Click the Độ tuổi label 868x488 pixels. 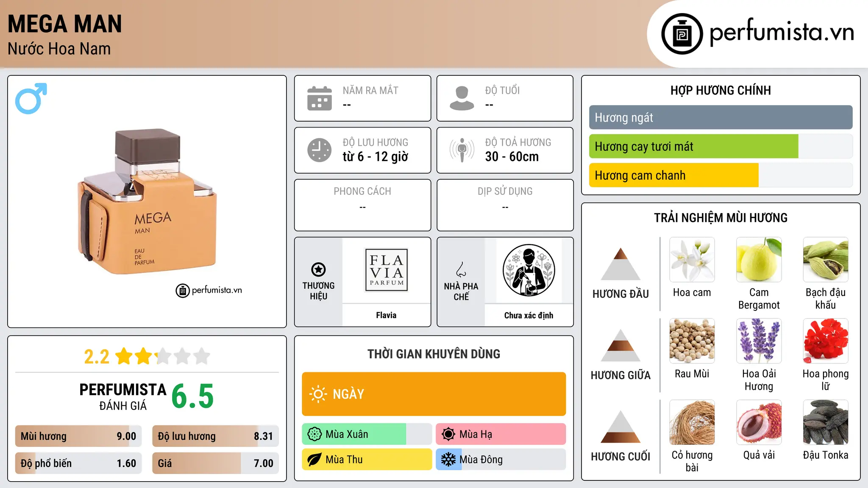[502, 90]
